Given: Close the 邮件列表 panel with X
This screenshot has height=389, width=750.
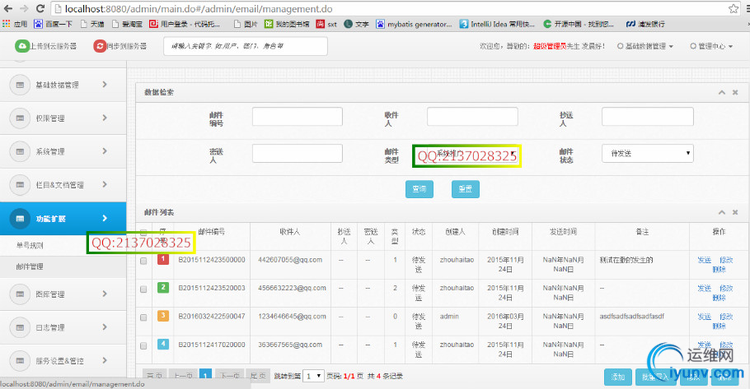Looking at the screenshot, I should click(x=735, y=212).
